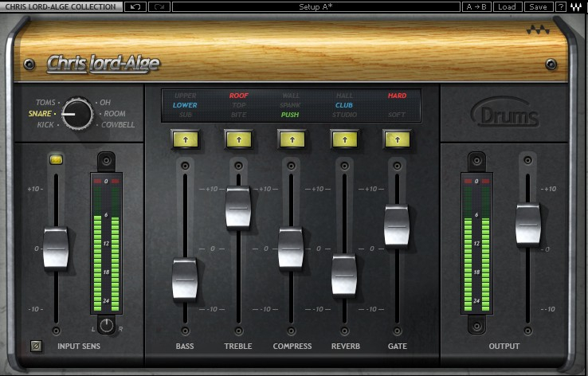Toggle the Bass mode button above fader
This screenshot has width=588, height=376.
(185, 139)
